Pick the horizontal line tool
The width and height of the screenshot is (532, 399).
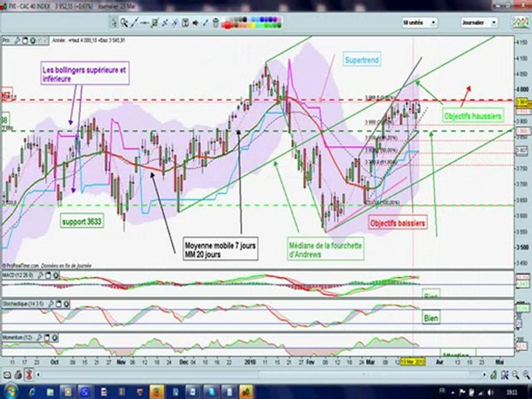click(x=145, y=23)
